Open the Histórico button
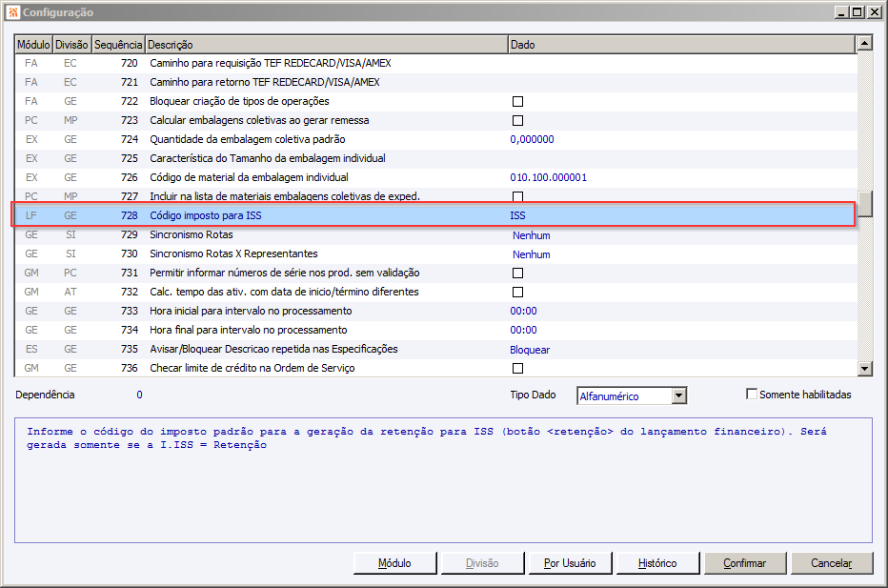The image size is (888, 588). point(657,563)
